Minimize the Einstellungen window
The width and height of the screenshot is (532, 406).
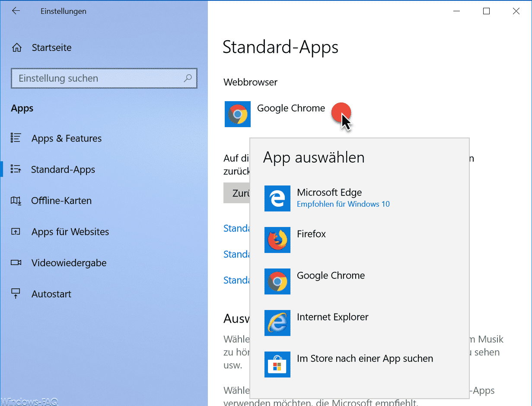pos(456,11)
